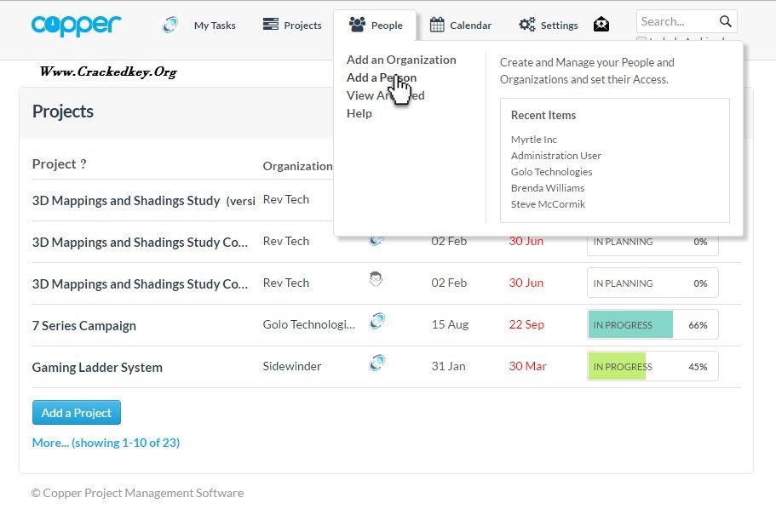The height and width of the screenshot is (532, 776).
Task: Click the 66% In Progress bar
Action: pyautogui.click(x=652, y=325)
